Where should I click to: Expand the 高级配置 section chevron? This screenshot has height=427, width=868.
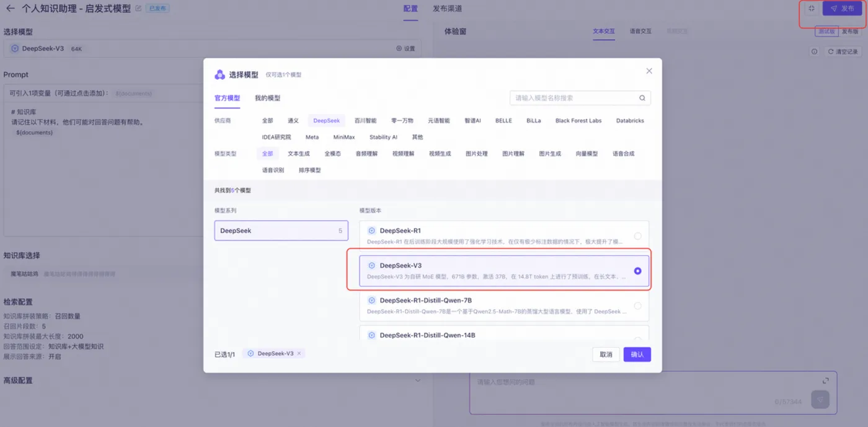417,381
